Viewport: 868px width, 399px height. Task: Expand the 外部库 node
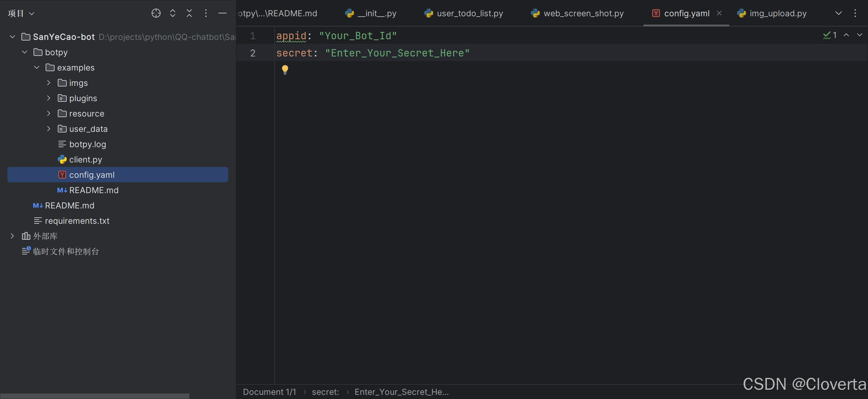(12, 236)
